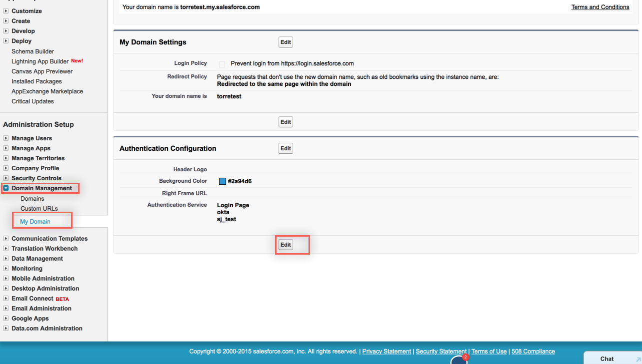This screenshot has height=364, width=642.
Task: Toggle Prevent login from login.salesforce.com checkbox
Action: point(222,64)
